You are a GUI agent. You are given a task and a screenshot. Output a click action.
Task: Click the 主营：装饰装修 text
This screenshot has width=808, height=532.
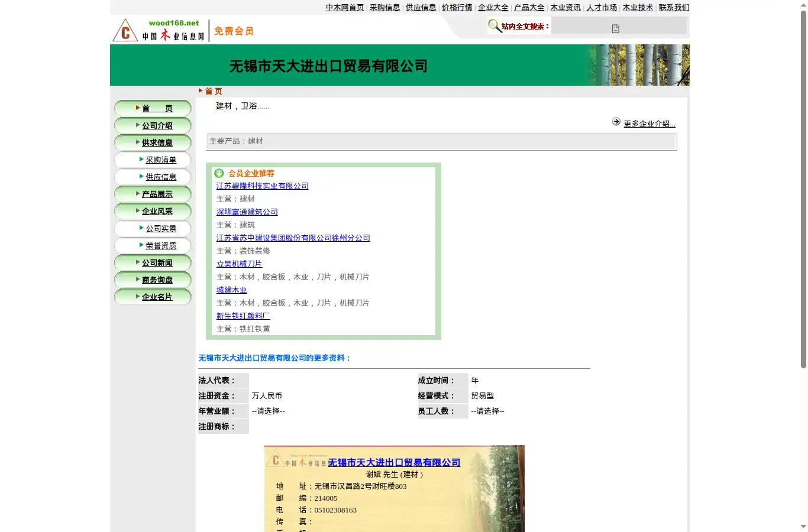[243, 251]
